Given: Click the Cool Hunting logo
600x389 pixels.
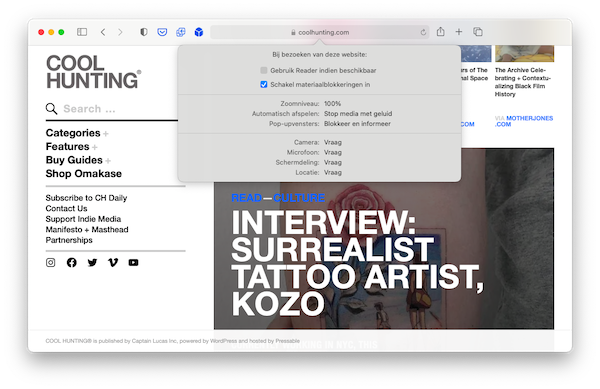Looking at the screenshot, I should (93, 72).
